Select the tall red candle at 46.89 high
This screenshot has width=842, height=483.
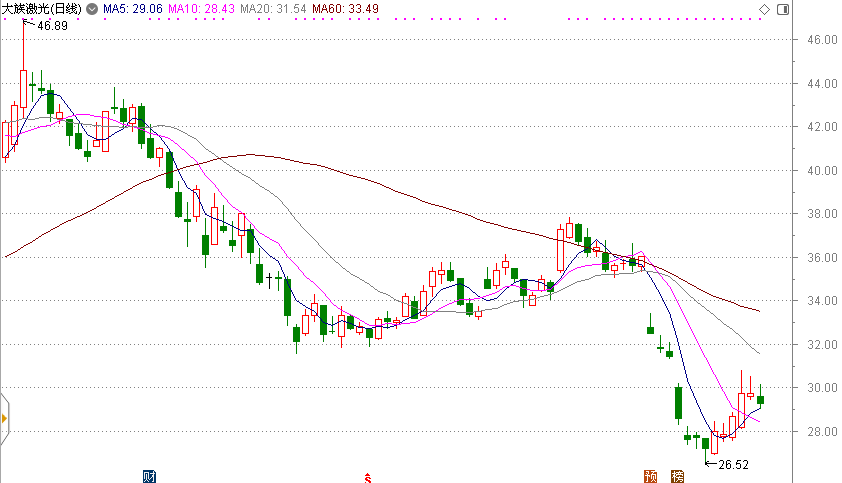[24, 89]
